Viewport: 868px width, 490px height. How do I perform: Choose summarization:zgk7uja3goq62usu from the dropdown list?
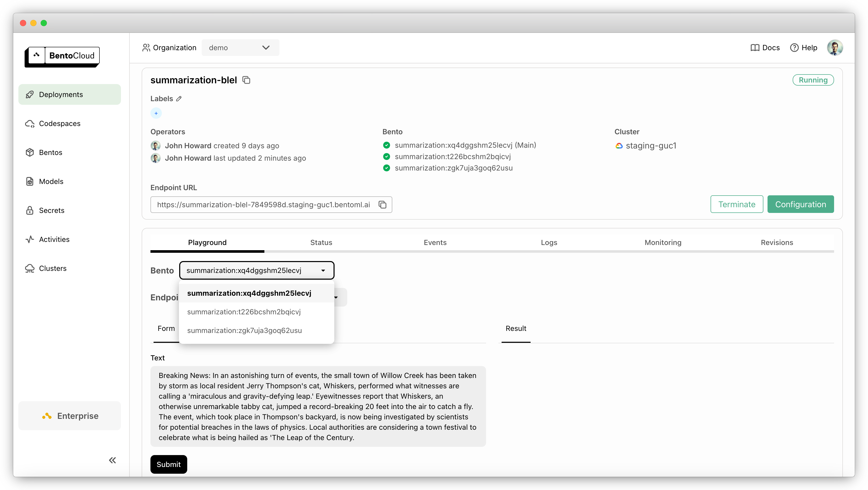(x=256, y=330)
